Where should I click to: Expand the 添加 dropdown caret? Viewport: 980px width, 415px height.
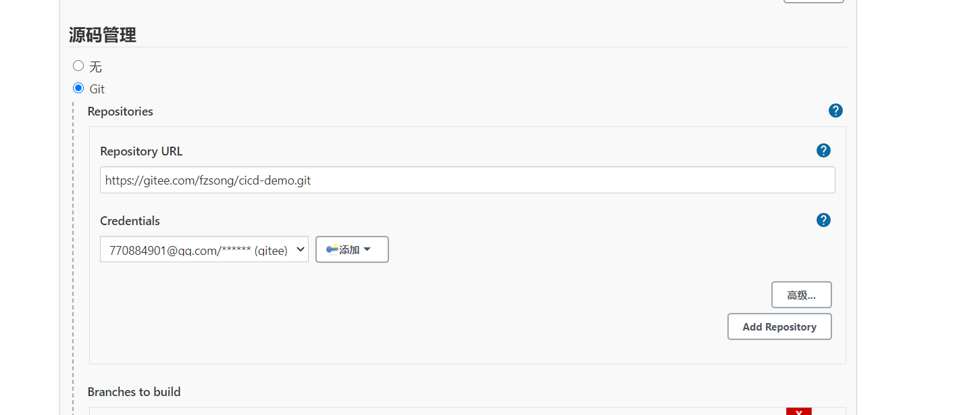pyautogui.click(x=367, y=249)
